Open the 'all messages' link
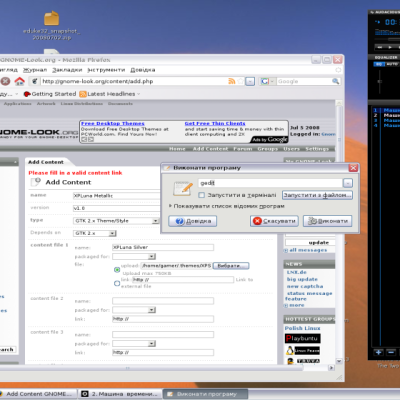The image size is (400, 400). [x=308, y=250]
